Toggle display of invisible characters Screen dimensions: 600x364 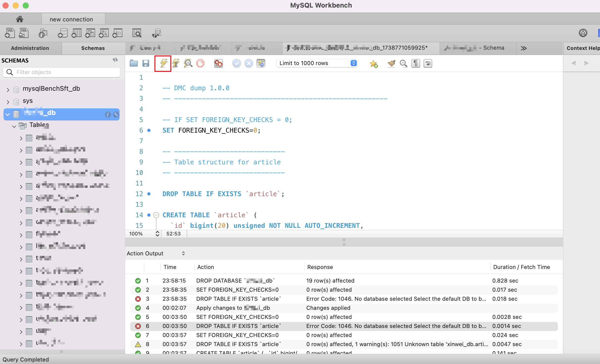416,63
